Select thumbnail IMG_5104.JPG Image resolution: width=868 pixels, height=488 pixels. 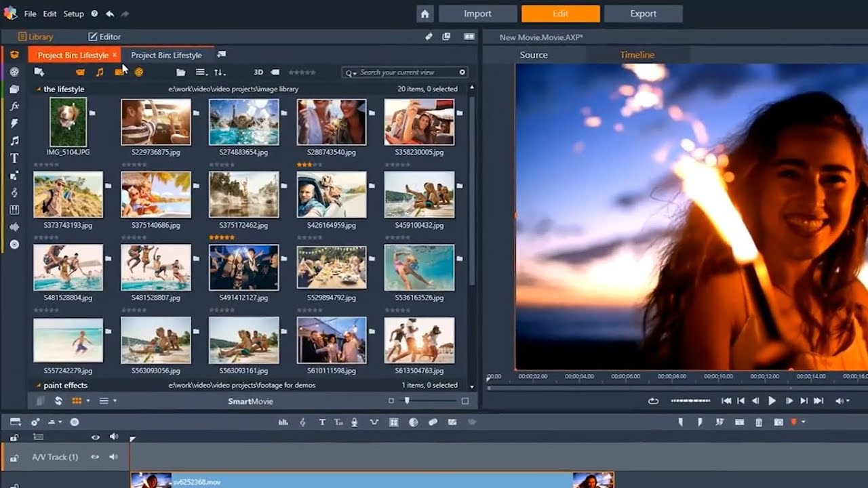[x=68, y=122]
